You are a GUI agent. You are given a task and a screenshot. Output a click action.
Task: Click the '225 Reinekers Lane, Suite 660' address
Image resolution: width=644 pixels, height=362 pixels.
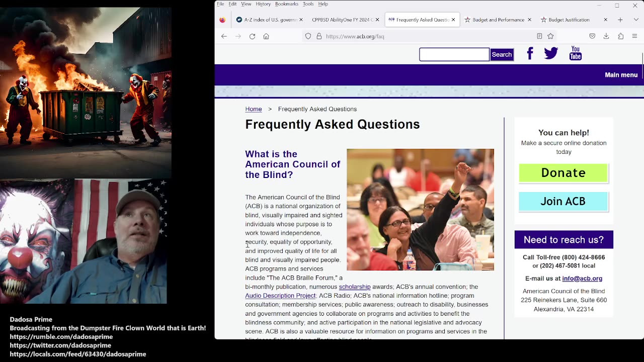(x=563, y=300)
